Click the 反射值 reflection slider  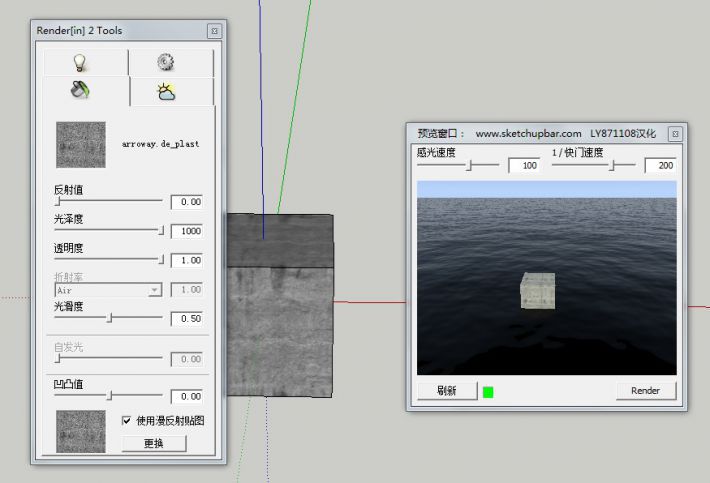(x=108, y=201)
